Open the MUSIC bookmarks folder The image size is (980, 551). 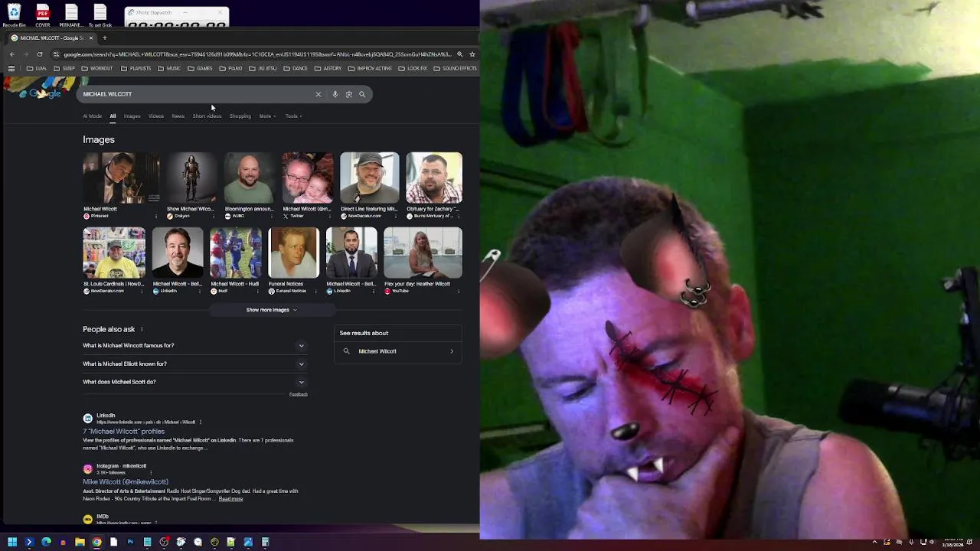[x=169, y=68]
